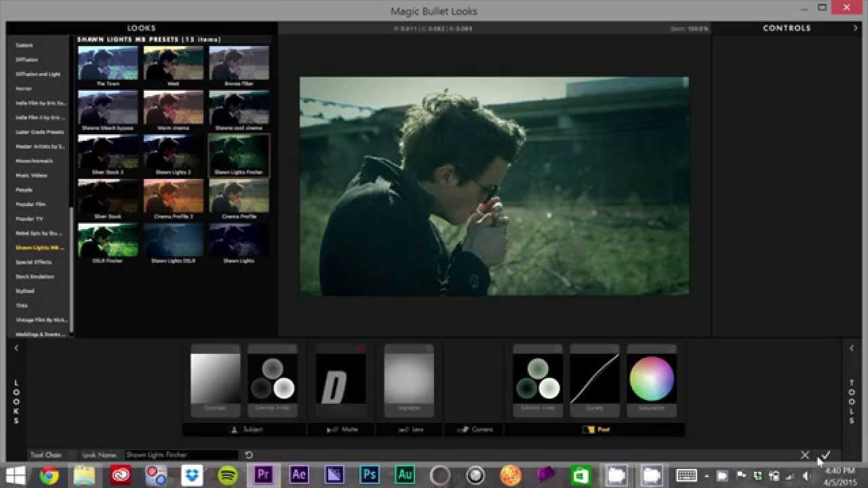Click the vertical LOOKS drawer label
The height and width of the screenshot is (488, 868).
(16, 402)
